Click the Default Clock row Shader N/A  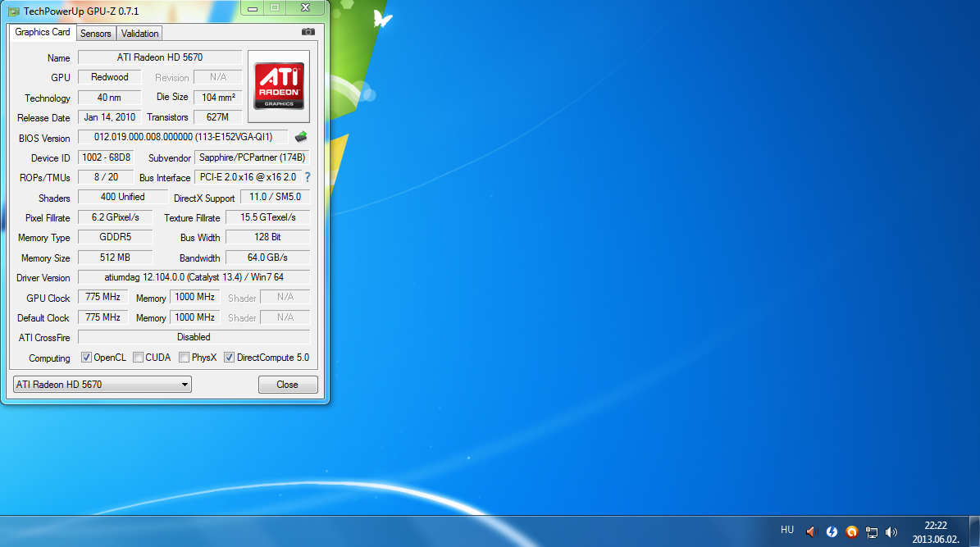point(285,317)
